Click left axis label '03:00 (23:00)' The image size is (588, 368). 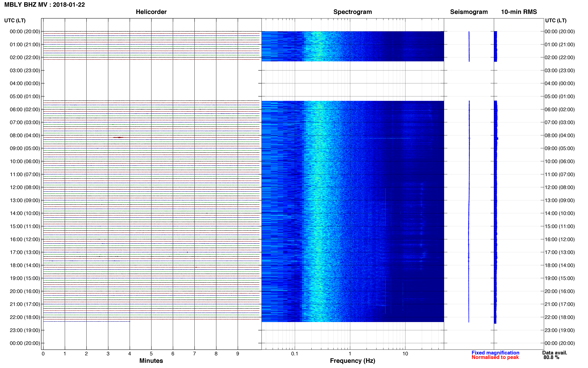pyautogui.click(x=25, y=71)
